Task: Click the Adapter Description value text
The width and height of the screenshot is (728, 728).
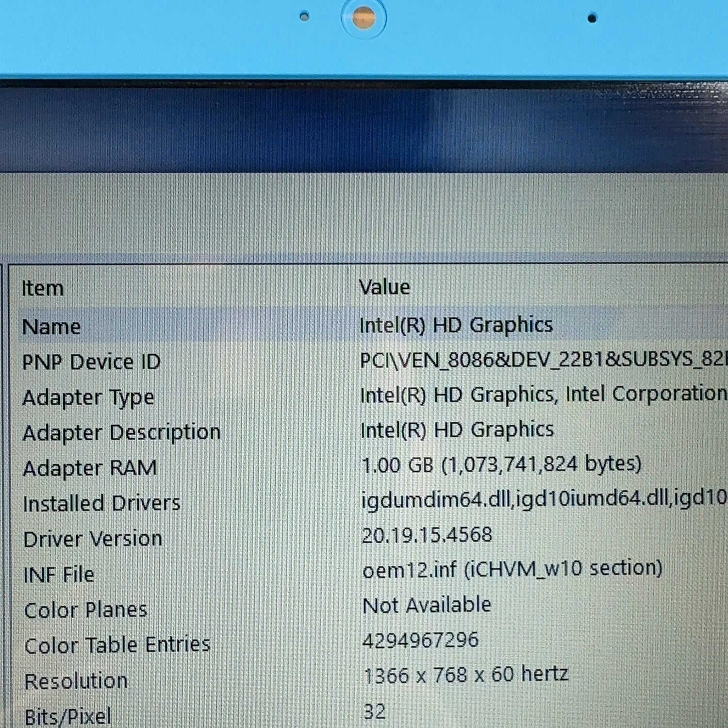Action: tap(457, 430)
